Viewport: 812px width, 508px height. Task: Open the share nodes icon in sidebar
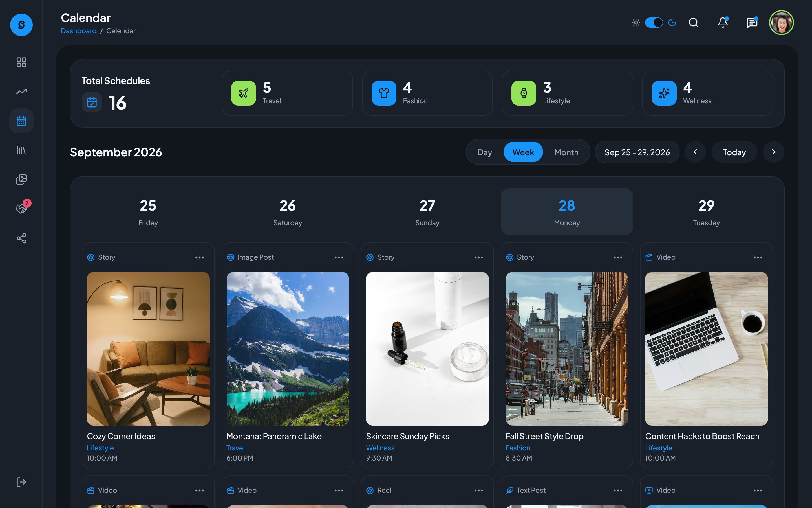[x=21, y=238]
